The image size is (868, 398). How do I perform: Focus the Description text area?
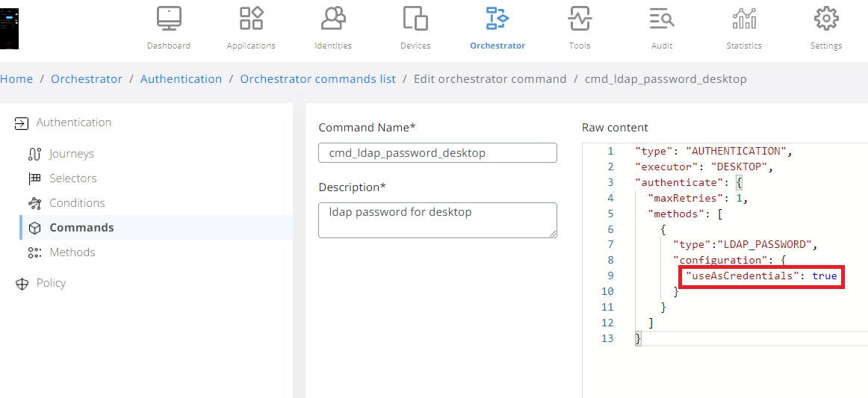(x=437, y=220)
